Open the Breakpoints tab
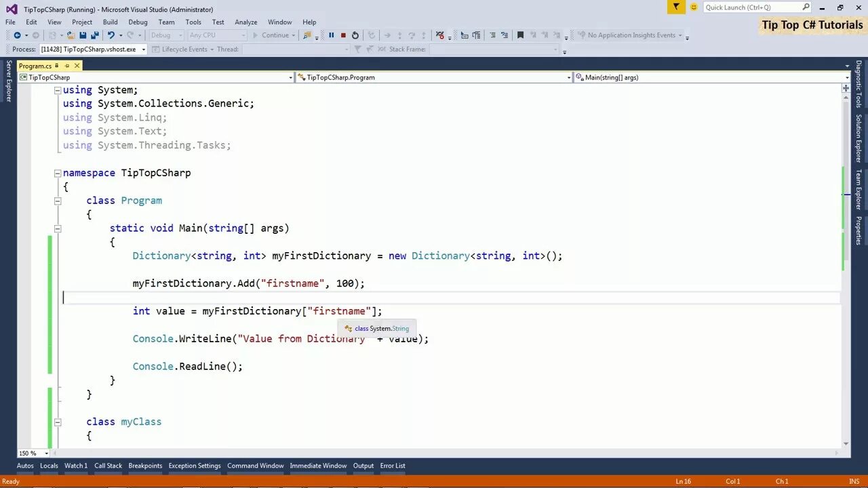 (x=146, y=466)
